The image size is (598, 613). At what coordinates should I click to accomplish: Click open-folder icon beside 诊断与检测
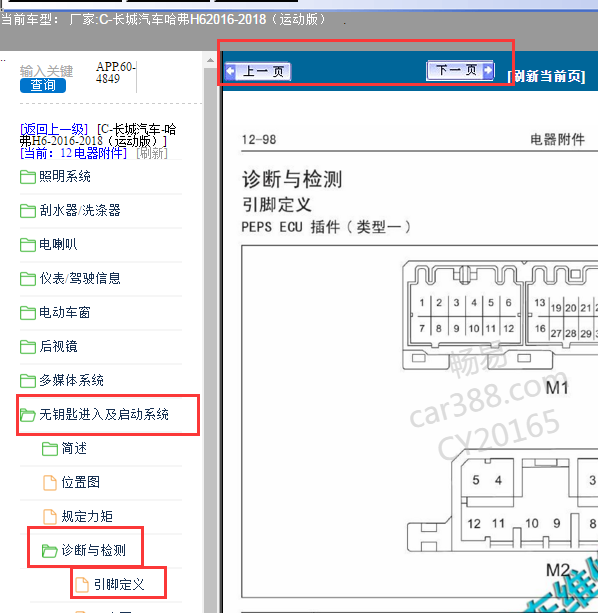pos(50,551)
